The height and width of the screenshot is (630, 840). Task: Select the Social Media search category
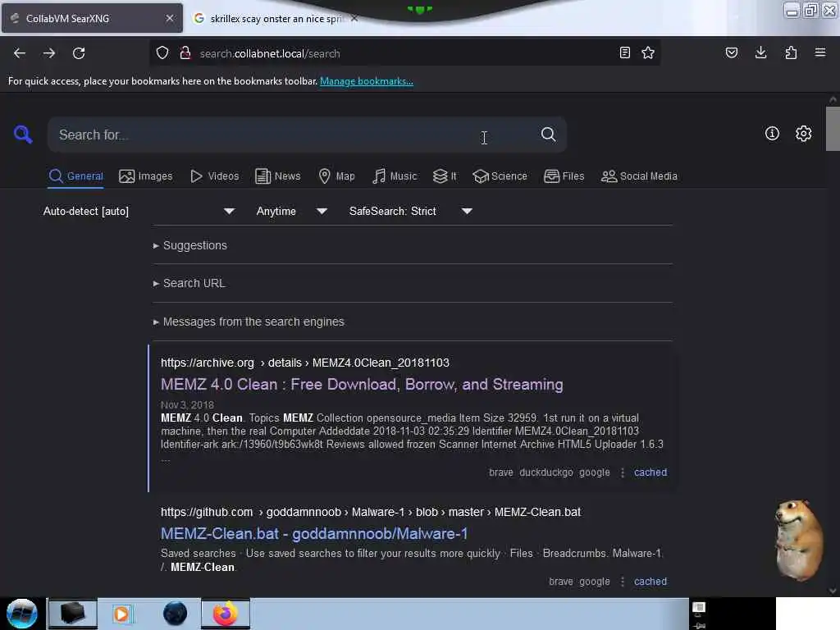639,176
